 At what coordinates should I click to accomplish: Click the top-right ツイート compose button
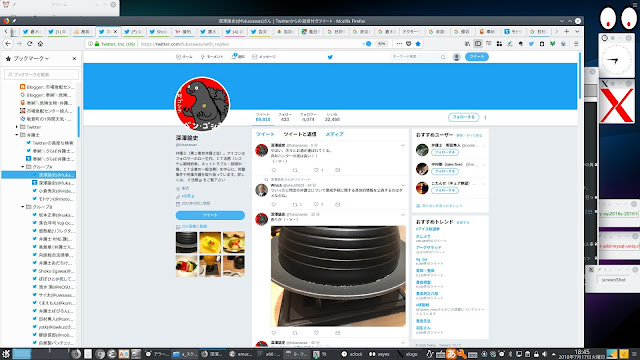[477, 57]
